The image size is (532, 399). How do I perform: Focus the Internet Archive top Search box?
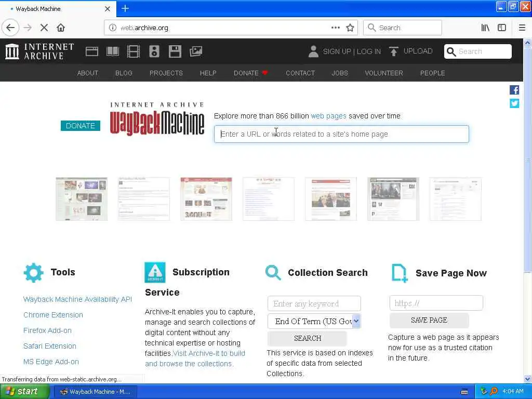point(478,51)
